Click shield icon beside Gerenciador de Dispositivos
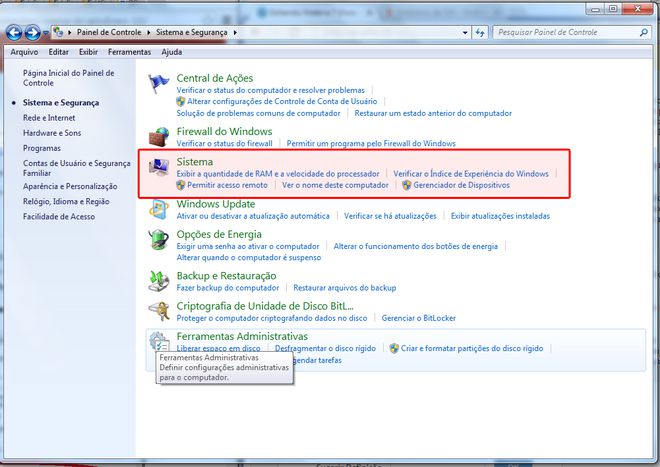 click(x=407, y=185)
